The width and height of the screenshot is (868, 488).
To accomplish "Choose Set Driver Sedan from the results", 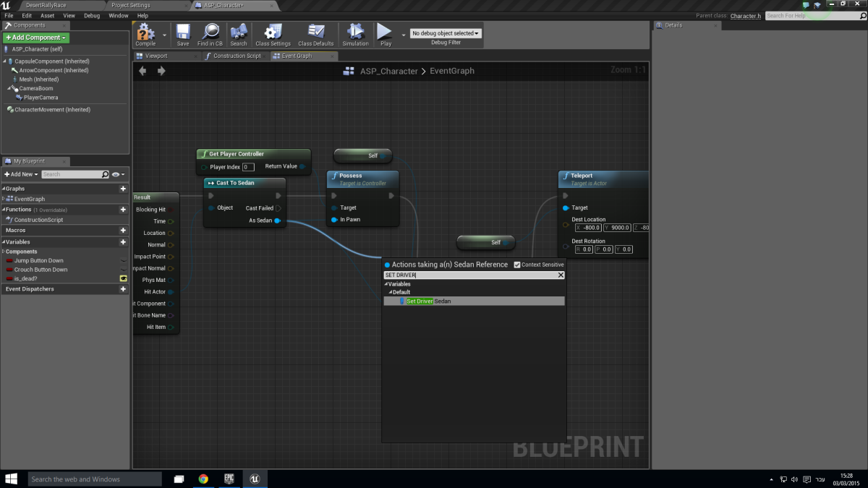I will pyautogui.click(x=474, y=301).
